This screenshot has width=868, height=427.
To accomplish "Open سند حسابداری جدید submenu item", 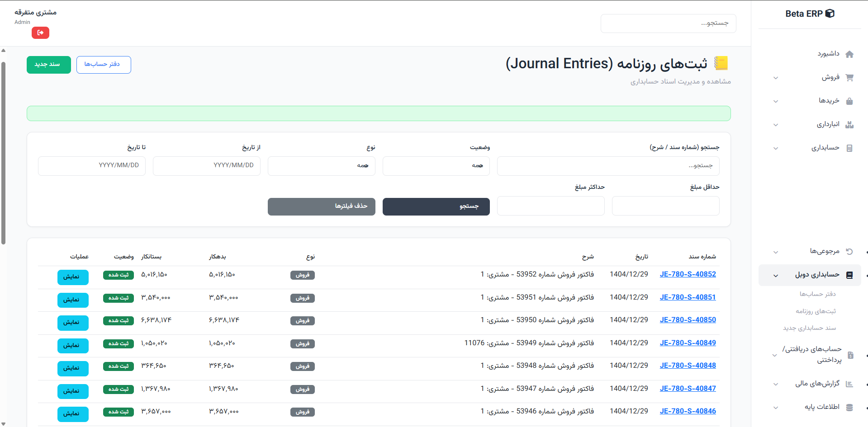I will (810, 328).
